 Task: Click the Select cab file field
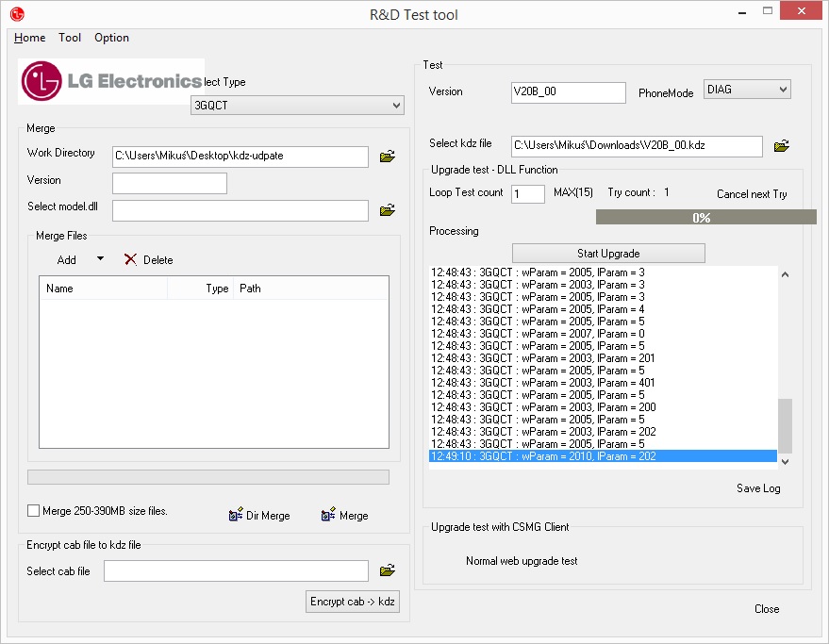236,571
